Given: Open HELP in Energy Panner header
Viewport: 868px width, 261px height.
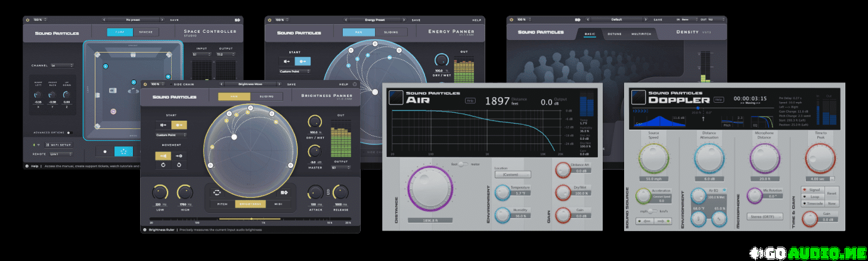Looking at the screenshot, I should (477, 20).
